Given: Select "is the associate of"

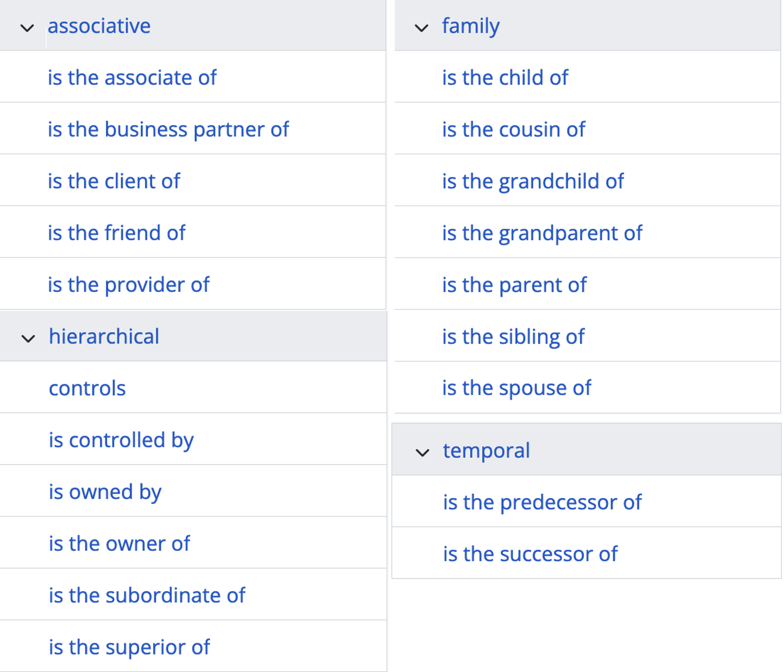Looking at the screenshot, I should point(132,78).
